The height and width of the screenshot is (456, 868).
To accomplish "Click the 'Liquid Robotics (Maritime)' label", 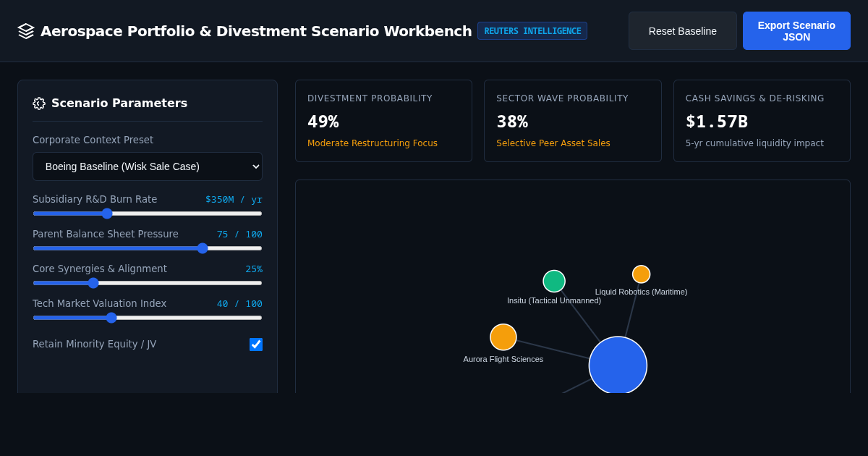I will (x=642, y=292).
